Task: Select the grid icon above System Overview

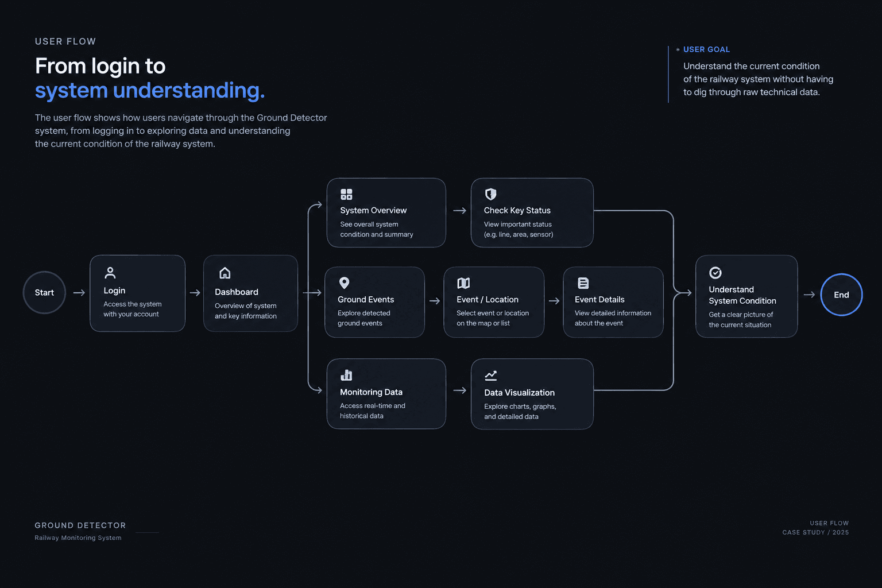Action: [x=346, y=194]
